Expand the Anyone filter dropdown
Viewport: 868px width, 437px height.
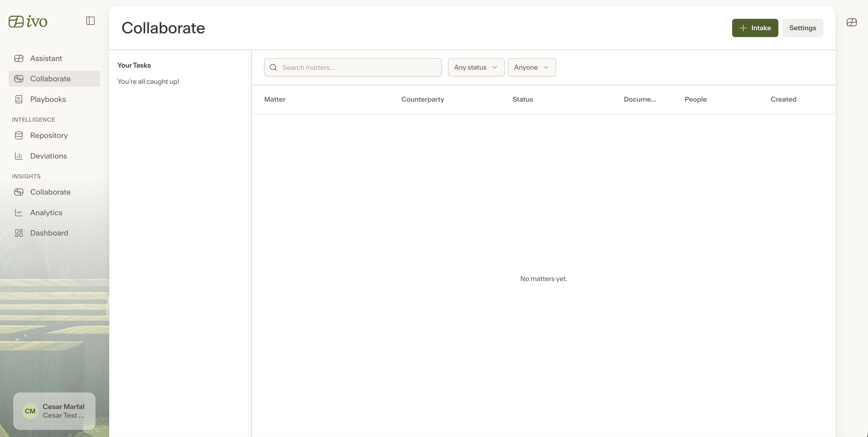[x=532, y=67]
